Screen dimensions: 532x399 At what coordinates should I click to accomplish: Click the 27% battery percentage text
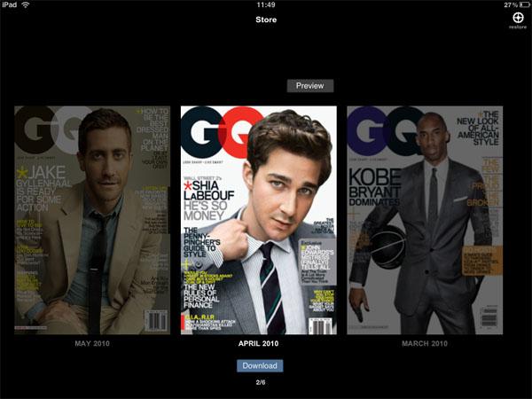click(511, 4)
